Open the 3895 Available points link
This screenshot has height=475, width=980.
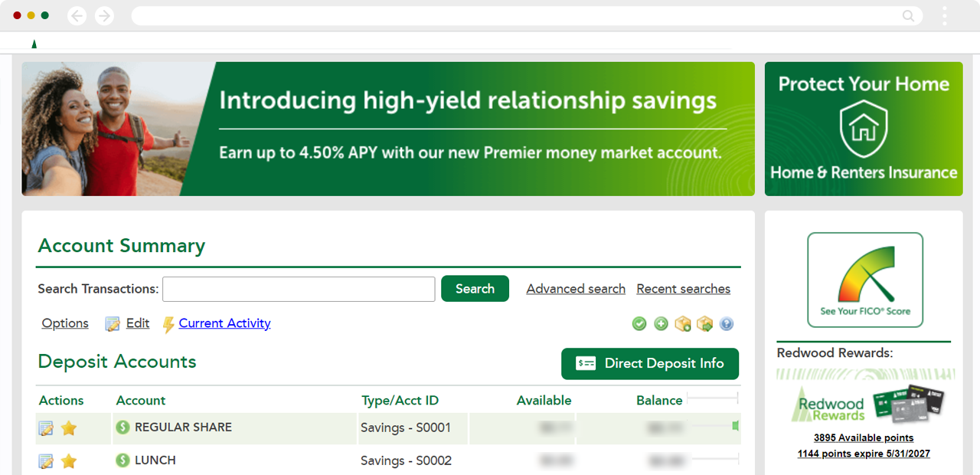pos(864,438)
